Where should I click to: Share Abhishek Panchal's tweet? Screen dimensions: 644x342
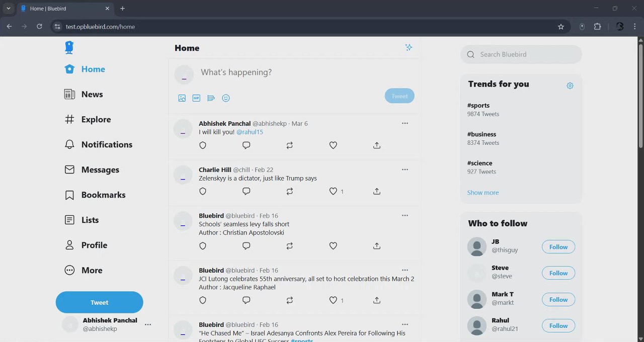pyautogui.click(x=377, y=145)
